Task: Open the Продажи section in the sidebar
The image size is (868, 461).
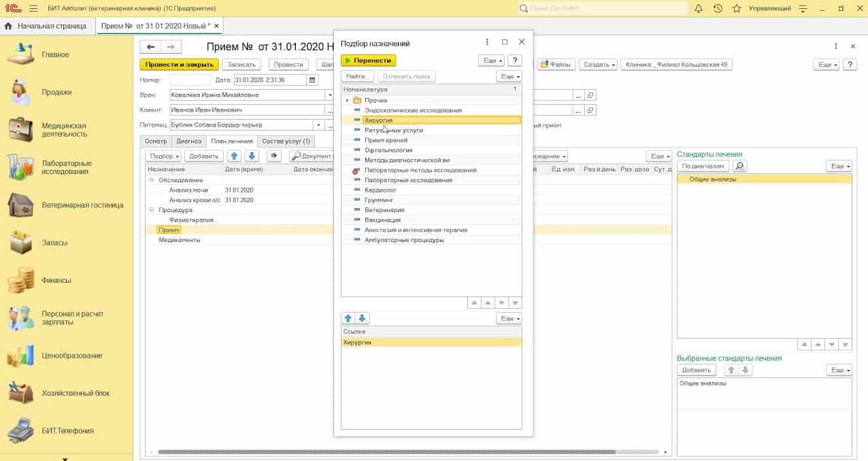Action: [x=56, y=92]
